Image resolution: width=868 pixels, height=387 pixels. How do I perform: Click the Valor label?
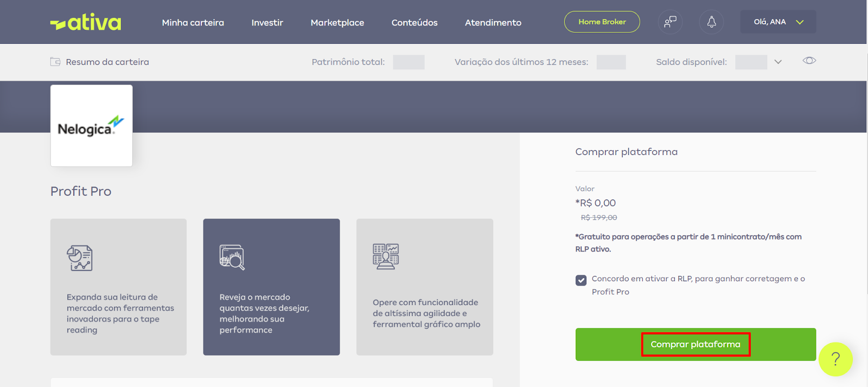pyautogui.click(x=585, y=189)
